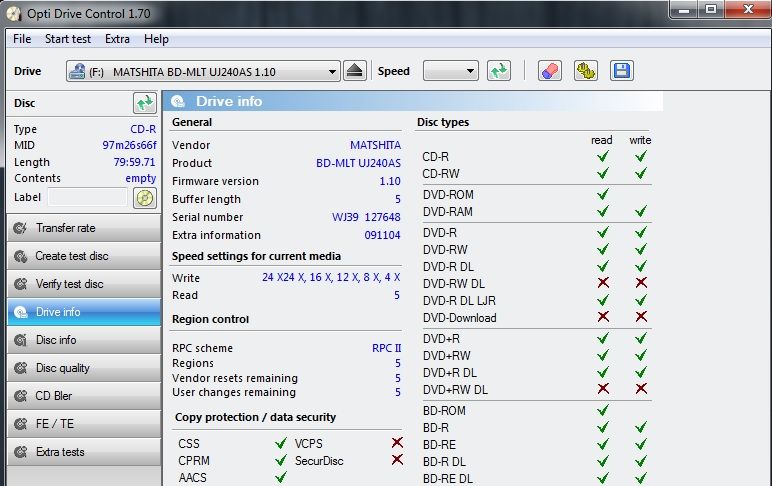Open the Disc info page
The image size is (772, 486).
[84, 340]
